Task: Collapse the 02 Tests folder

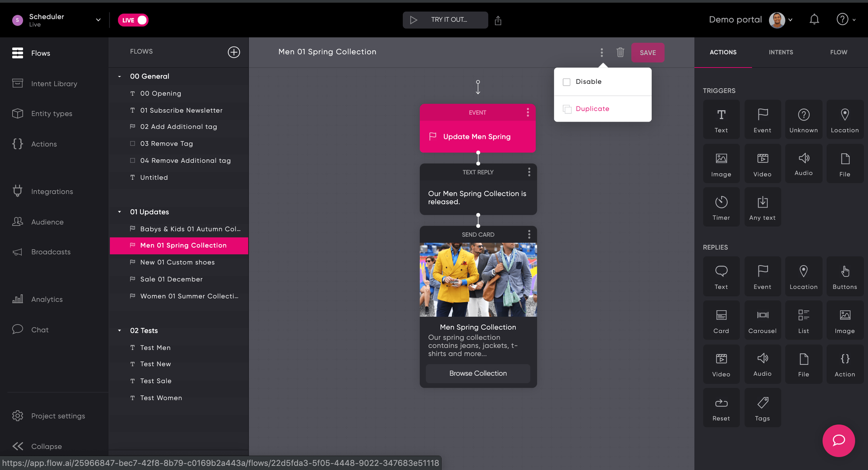Action: pos(119,331)
